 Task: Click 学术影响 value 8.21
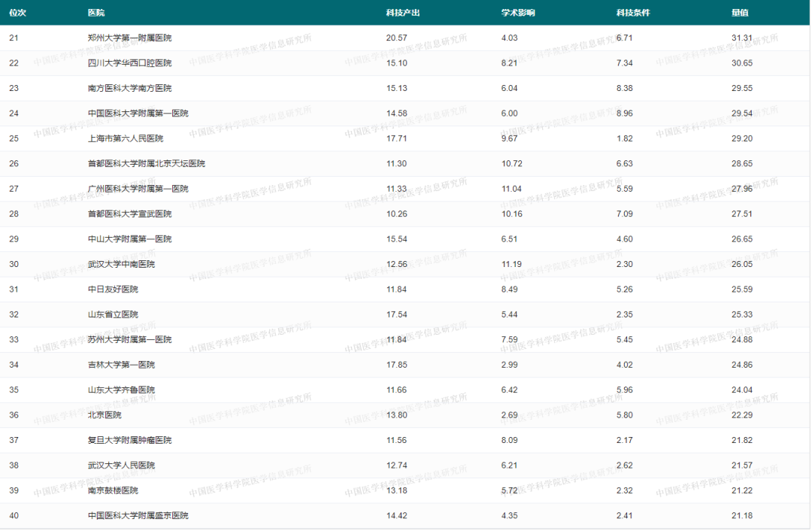pyautogui.click(x=510, y=63)
